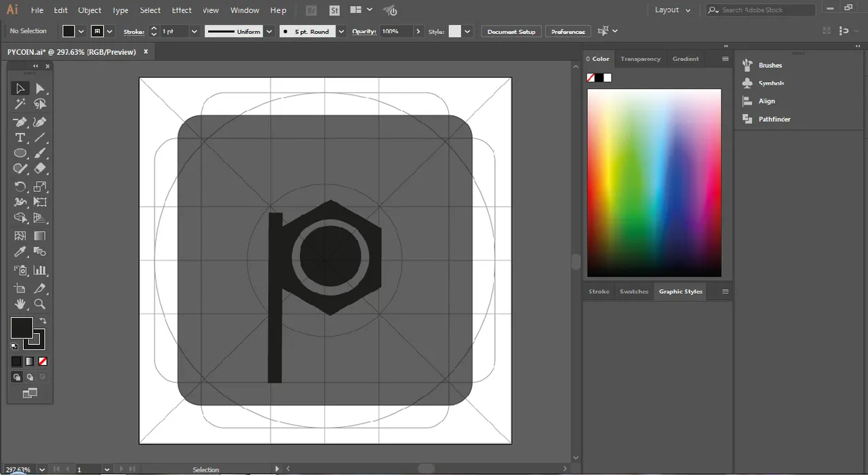Open the Brushes panel
868x475 pixels.
pos(763,65)
